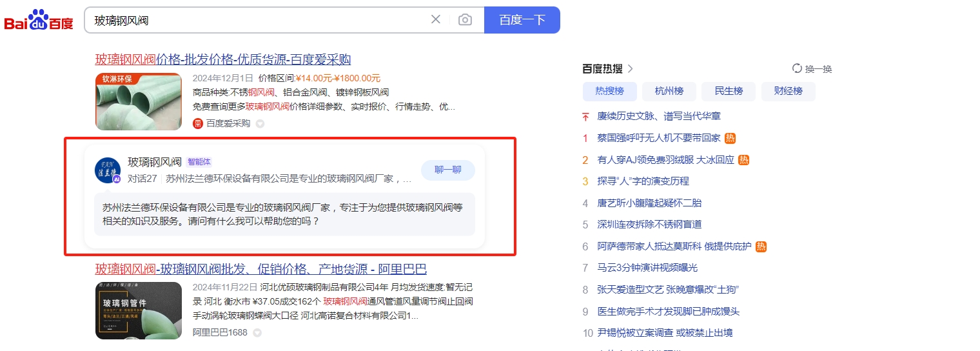Switch to the 财经榜 tab

pyautogui.click(x=789, y=91)
